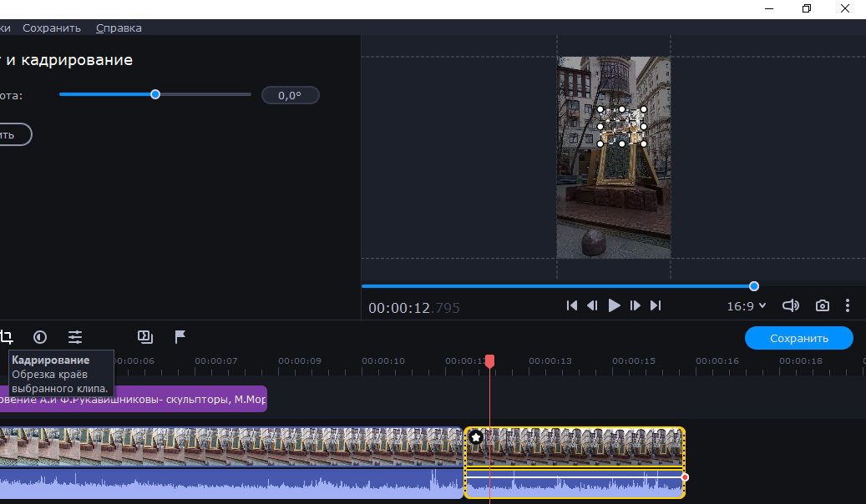
Task: Play the preview
Action: (614, 305)
